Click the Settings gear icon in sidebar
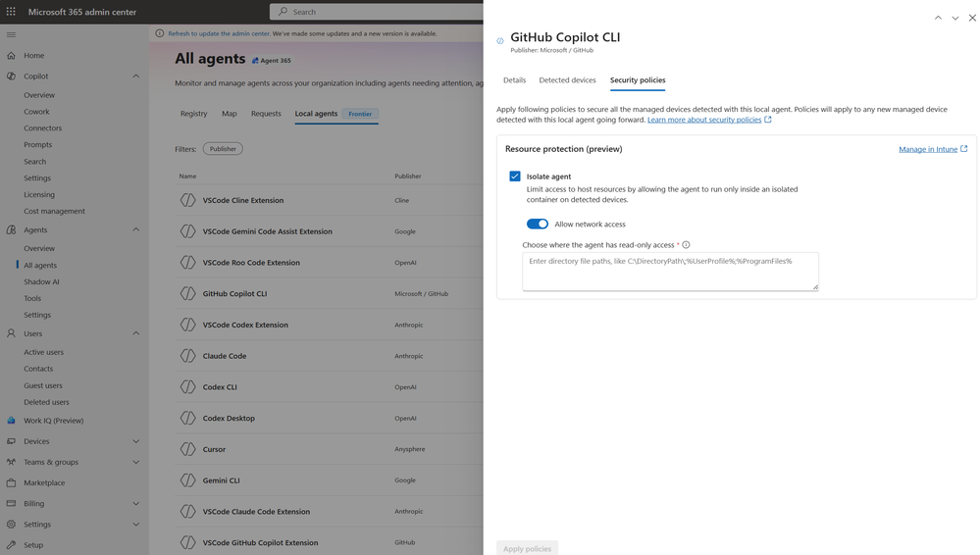 pyautogui.click(x=11, y=525)
